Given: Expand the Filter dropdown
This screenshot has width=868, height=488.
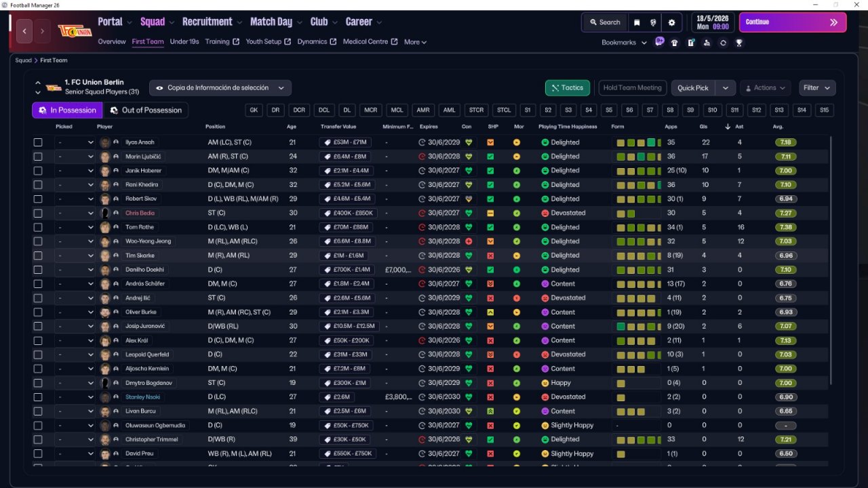Looking at the screenshot, I should tap(816, 88).
